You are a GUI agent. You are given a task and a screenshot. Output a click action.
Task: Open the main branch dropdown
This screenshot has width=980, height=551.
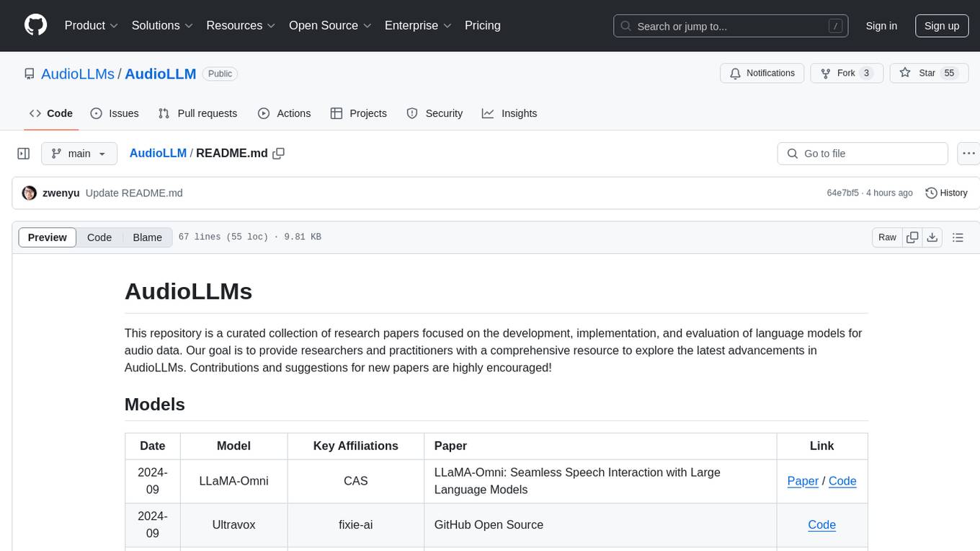coord(79,154)
